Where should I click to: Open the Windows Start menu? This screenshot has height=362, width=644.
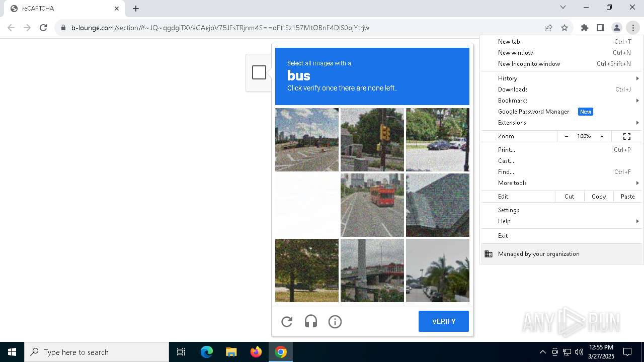(x=12, y=352)
